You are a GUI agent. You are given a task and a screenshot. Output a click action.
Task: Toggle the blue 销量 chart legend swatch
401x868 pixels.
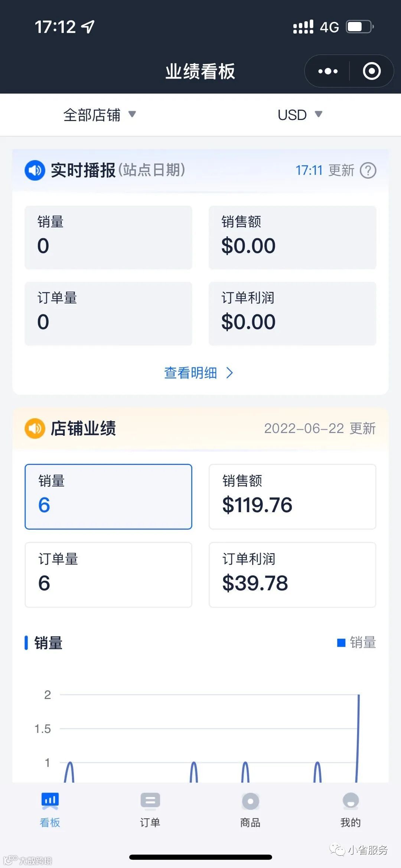[341, 643]
